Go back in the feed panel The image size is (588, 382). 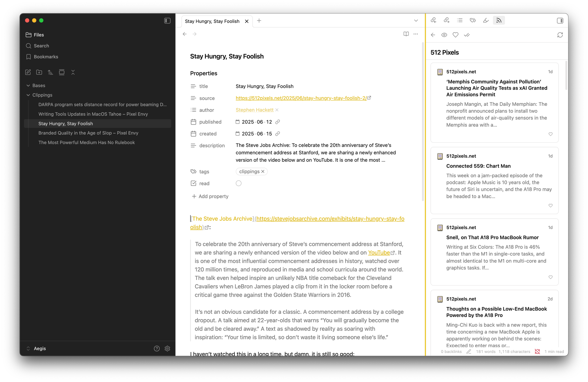433,35
